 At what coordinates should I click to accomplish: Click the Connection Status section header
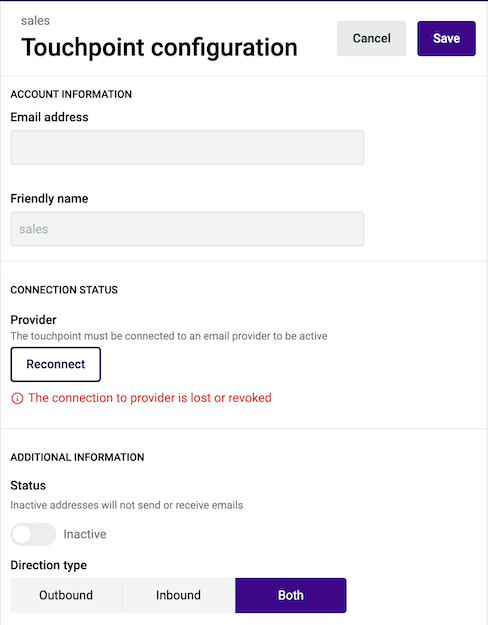coord(64,290)
